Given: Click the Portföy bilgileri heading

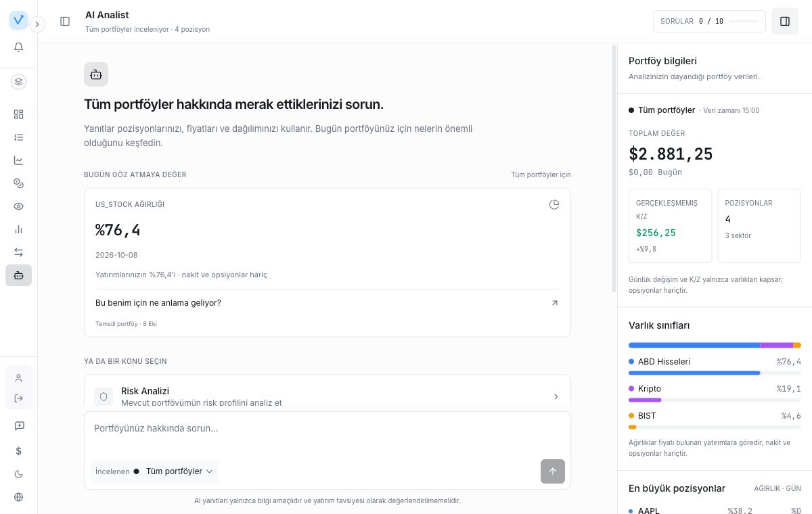Looking at the screenshot, I should [x=662, y=61].
